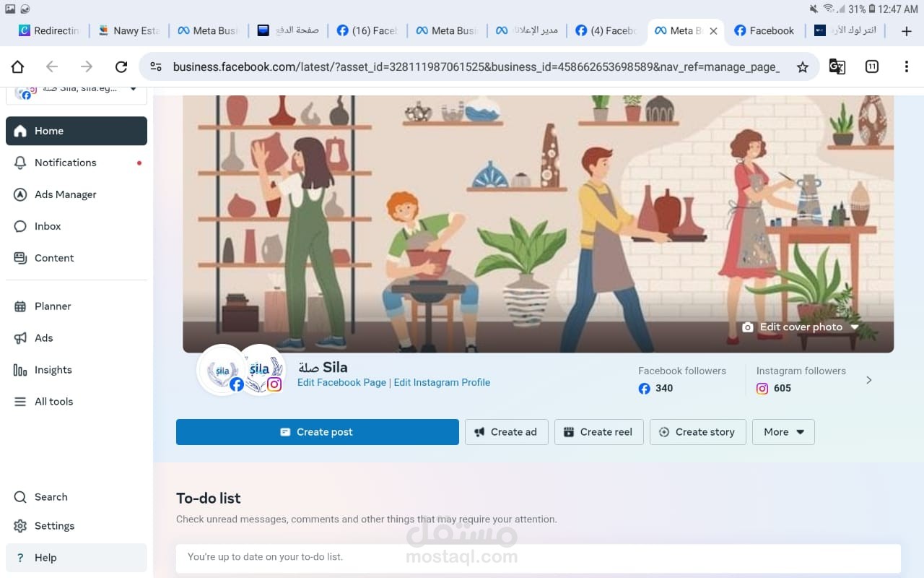Go back with the browser back arrow
The image size is (924, 578).
coord(52,67)
